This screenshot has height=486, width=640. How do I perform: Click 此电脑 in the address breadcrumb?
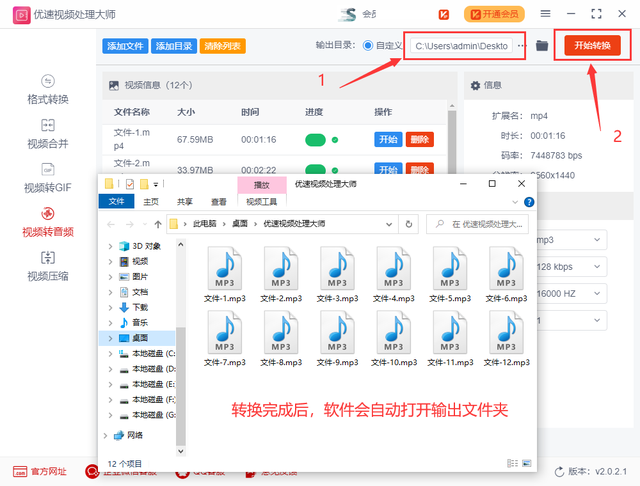(204, 224)
